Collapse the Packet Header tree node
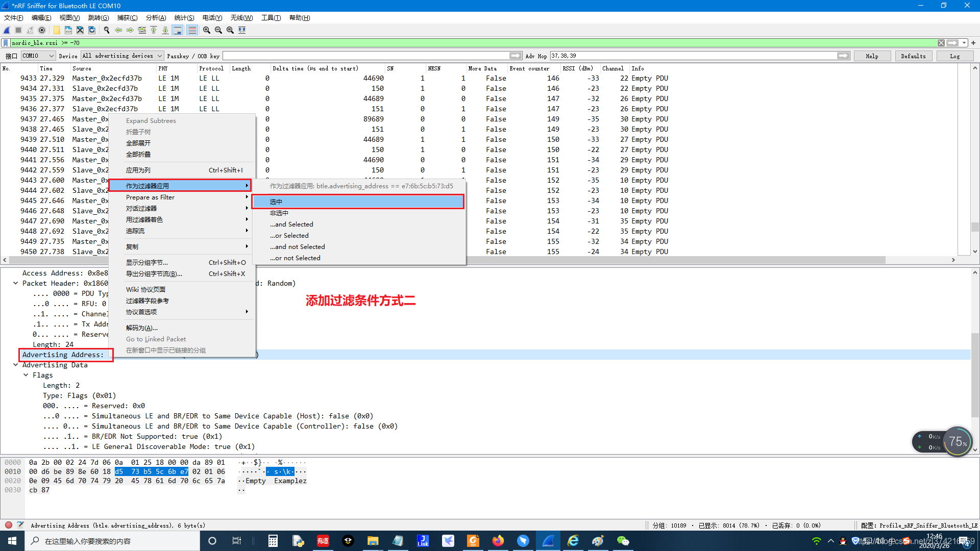 (x=15, y=283)
